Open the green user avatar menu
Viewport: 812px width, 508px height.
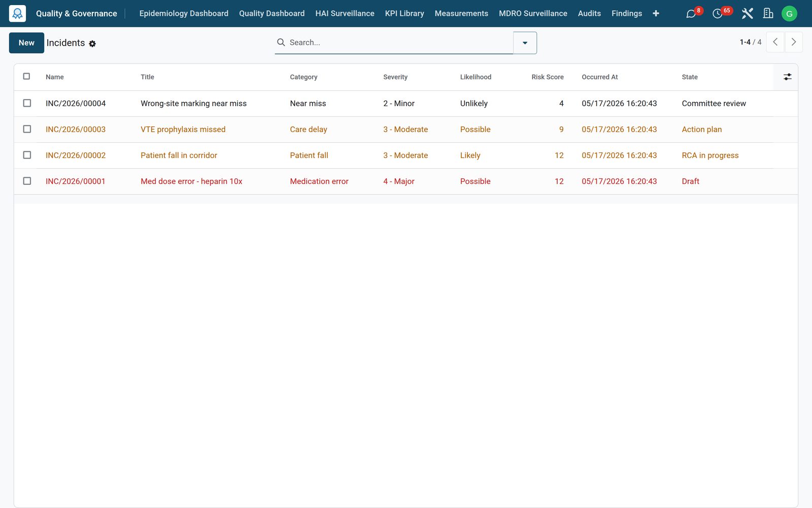point(789,14)
